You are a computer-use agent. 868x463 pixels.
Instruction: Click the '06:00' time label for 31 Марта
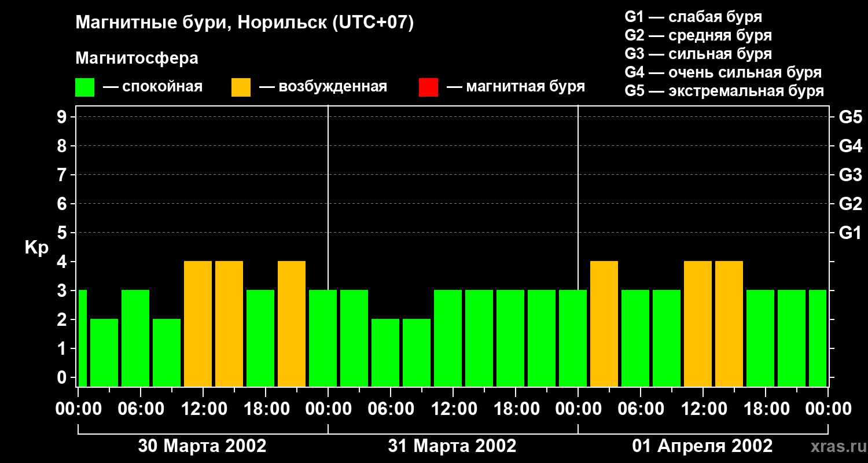(x=390, y=409)
